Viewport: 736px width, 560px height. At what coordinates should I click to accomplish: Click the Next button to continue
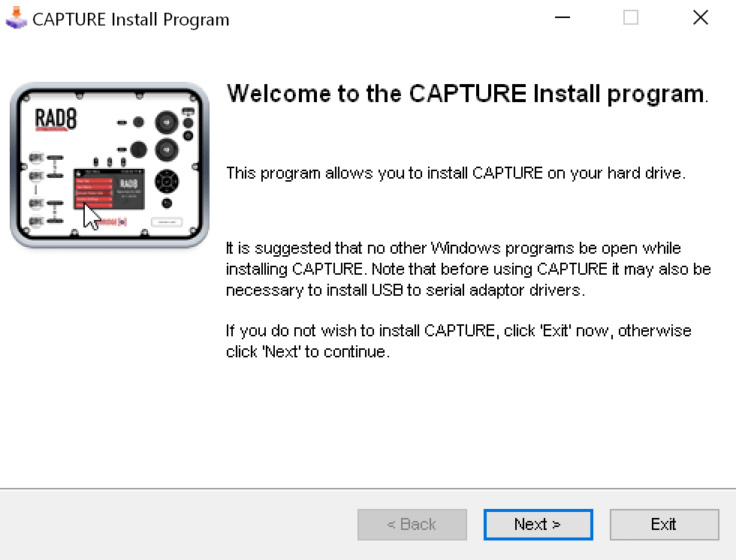[538, 525]
